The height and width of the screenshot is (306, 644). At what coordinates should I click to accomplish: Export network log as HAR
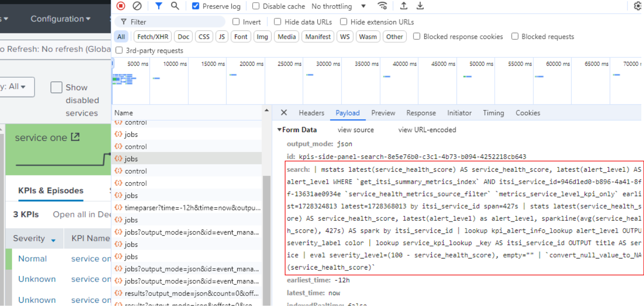(x=420, y=6)
